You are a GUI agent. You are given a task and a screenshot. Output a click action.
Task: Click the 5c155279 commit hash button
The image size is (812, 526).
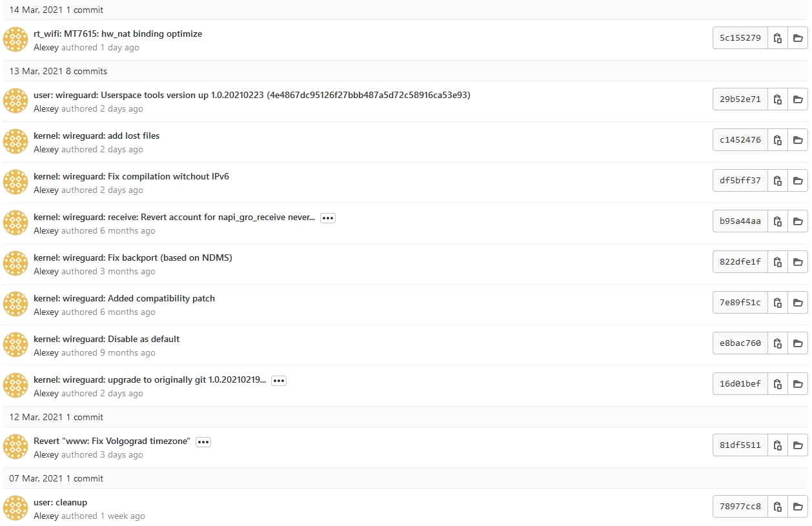coord(740,38)
